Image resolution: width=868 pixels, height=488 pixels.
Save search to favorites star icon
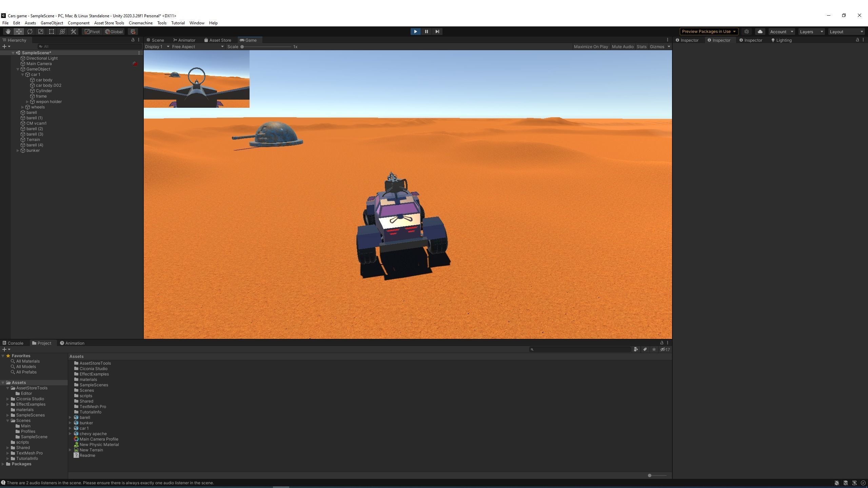click(654, 349)
